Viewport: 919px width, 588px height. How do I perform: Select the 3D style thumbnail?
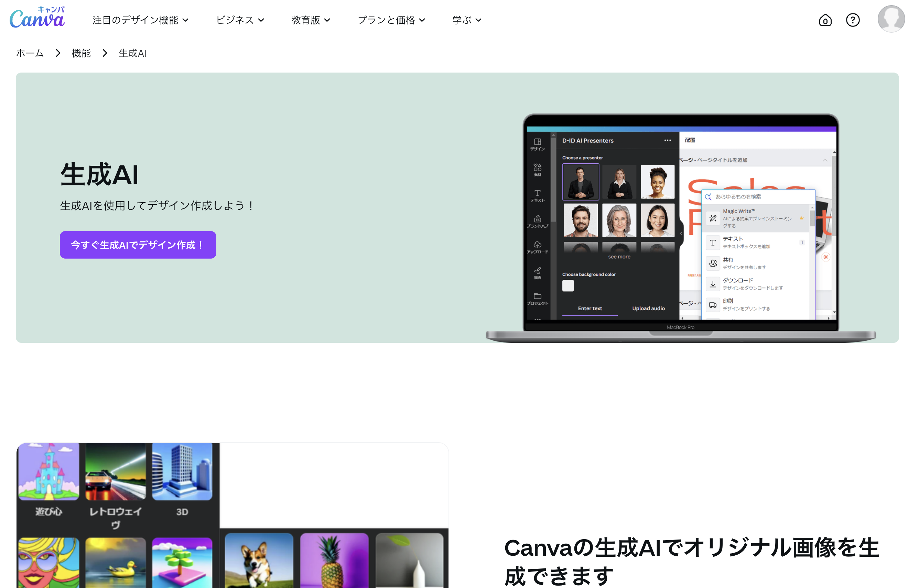click(x=182, y=471)
